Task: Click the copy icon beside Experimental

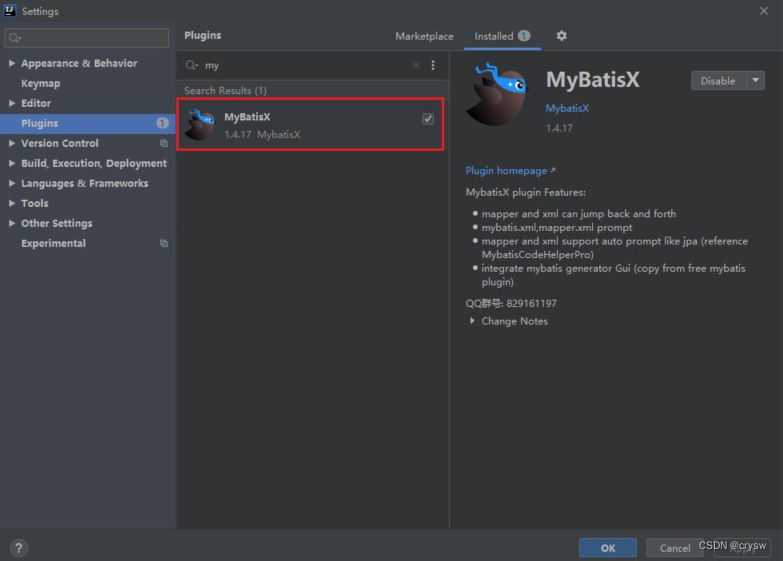Action: click(164, 243)
